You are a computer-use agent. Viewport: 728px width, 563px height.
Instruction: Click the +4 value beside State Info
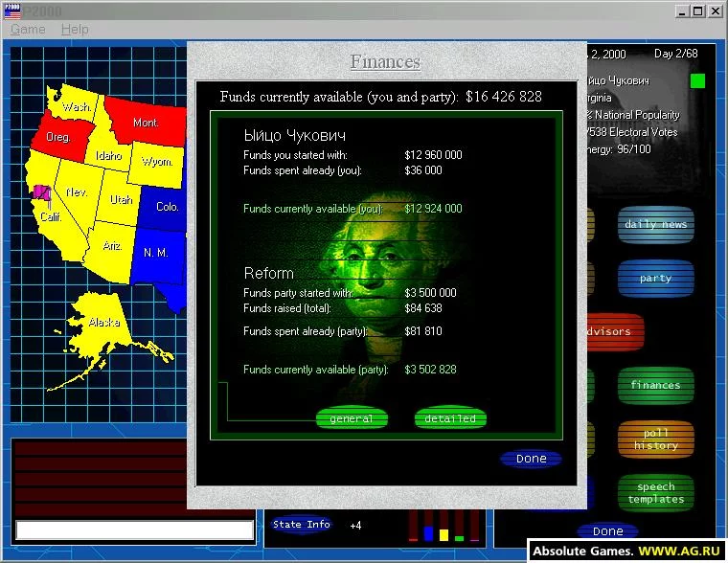tap(355, 526)
